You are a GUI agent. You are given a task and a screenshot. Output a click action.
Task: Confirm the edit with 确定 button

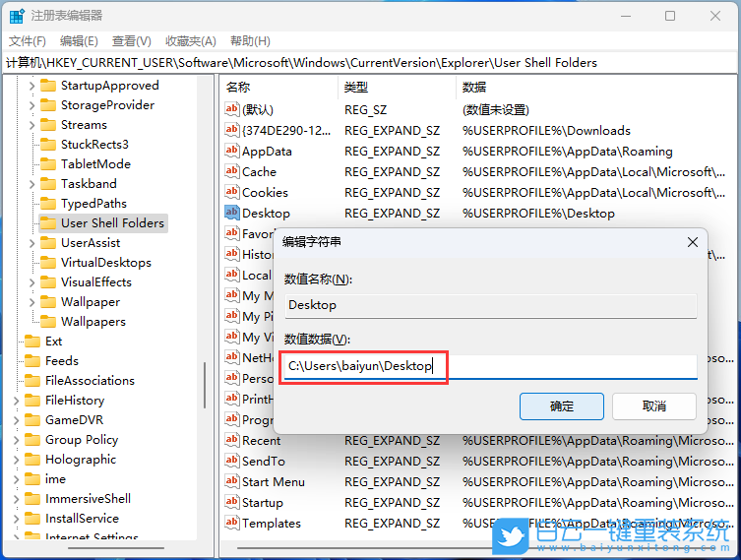point(562,405)
